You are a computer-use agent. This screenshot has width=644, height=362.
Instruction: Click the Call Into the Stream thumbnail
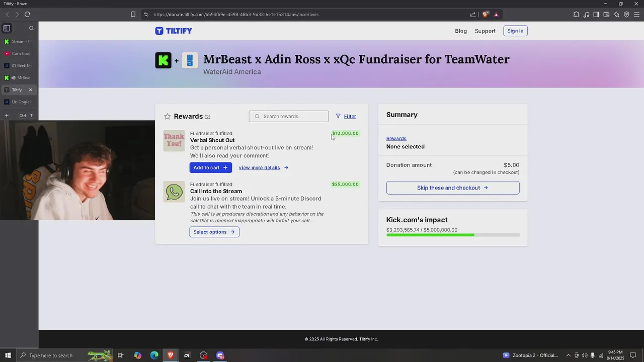pyautogui.click(x=174, y=192)
